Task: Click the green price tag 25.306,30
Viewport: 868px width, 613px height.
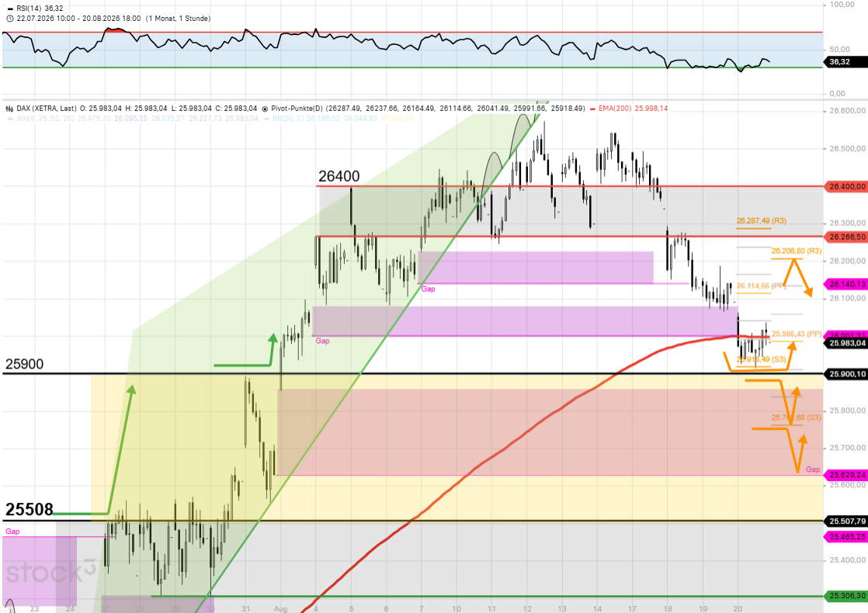Action: tap(847, 597)
